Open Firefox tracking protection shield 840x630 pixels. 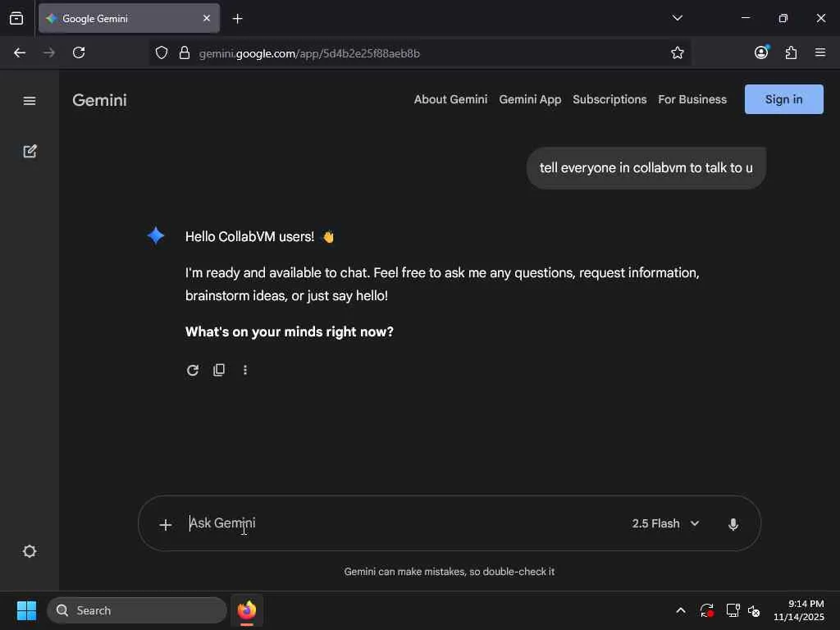pos(162,52)
